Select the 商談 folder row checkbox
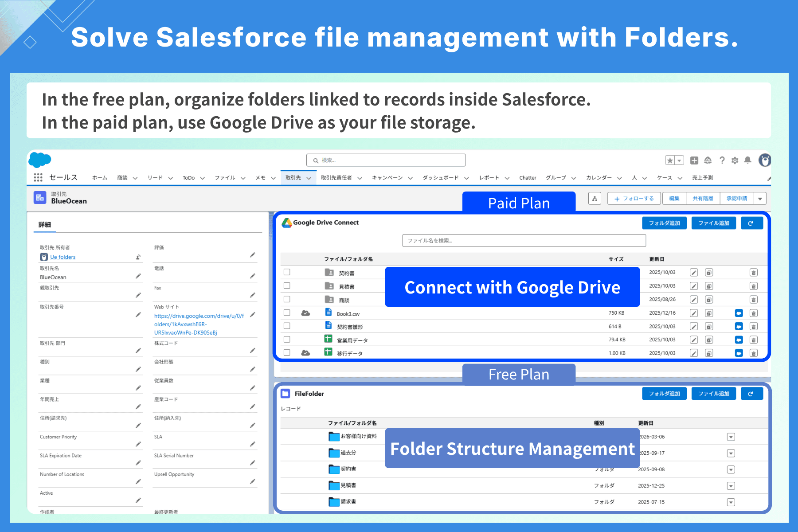This screenshot has height=532, width=798. click(x=287, y=299)
